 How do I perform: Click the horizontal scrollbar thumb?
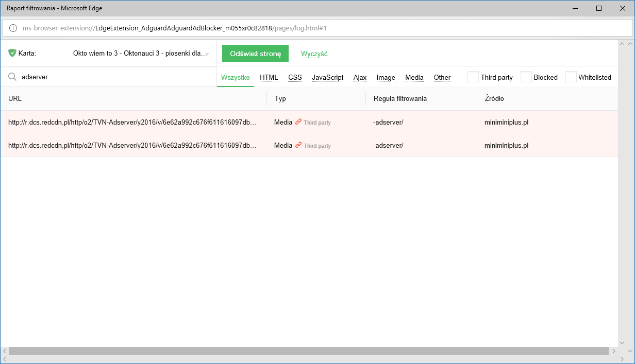pyautogui.click(x=308, y=351)
